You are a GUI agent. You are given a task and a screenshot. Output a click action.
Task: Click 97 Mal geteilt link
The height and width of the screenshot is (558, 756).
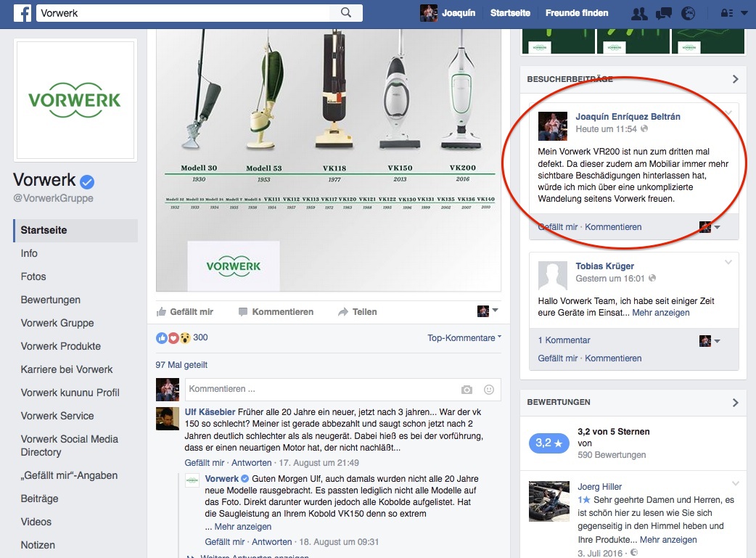coord(181,365)
